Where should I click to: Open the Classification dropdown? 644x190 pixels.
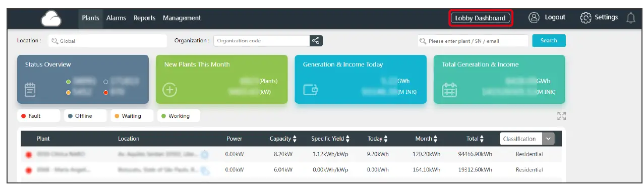click(x=527, y=139)
